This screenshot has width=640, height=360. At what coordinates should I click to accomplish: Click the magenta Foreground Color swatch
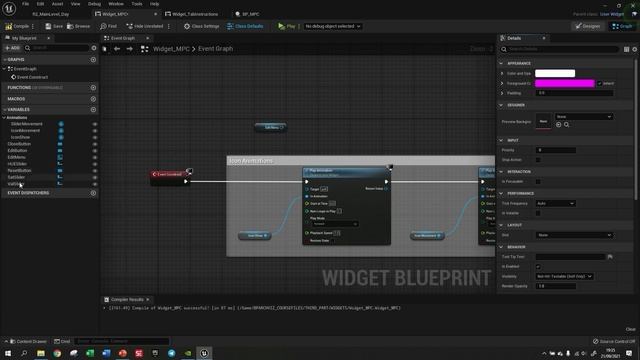click(564, 83)
